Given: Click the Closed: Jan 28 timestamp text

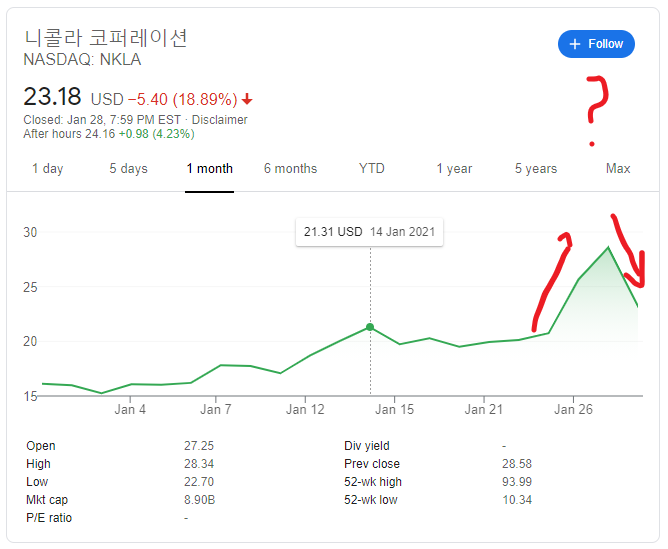Looking at the screenshot, I should [x=102, y=120].
